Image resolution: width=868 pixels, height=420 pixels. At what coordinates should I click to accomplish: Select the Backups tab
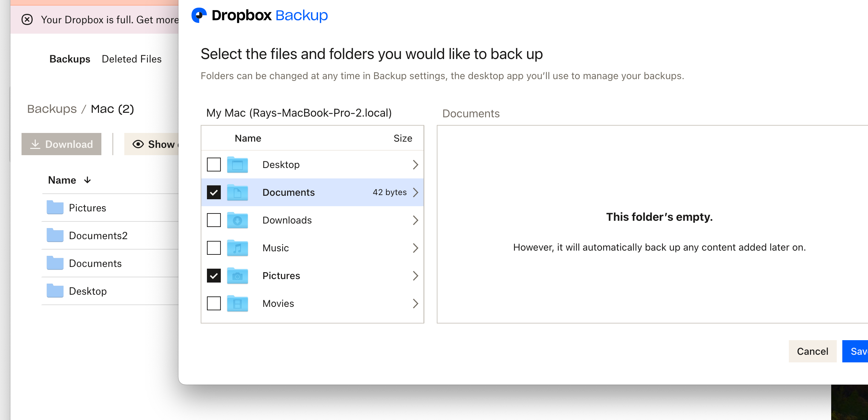pos(70,59)
